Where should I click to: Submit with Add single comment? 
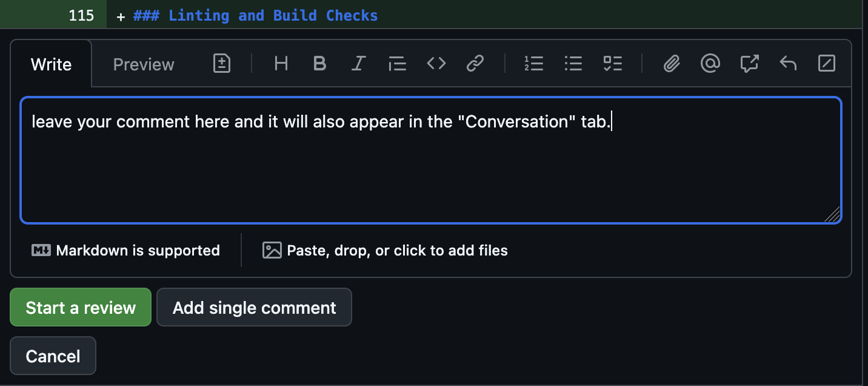click(254, 307)
